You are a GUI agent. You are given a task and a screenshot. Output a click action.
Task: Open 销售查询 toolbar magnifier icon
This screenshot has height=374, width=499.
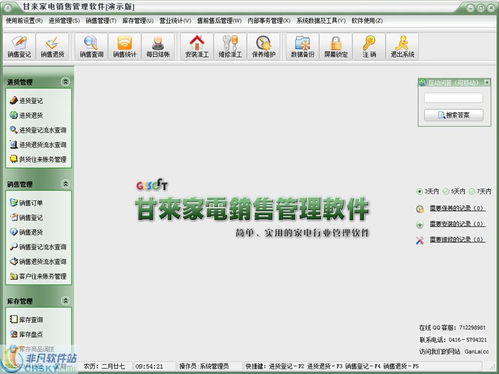pos(91,46)
